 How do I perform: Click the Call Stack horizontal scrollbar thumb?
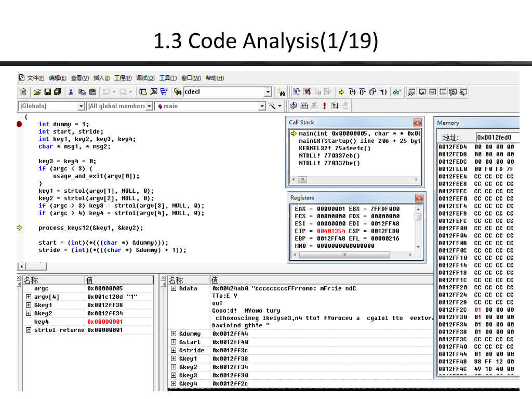coord(302,179)
